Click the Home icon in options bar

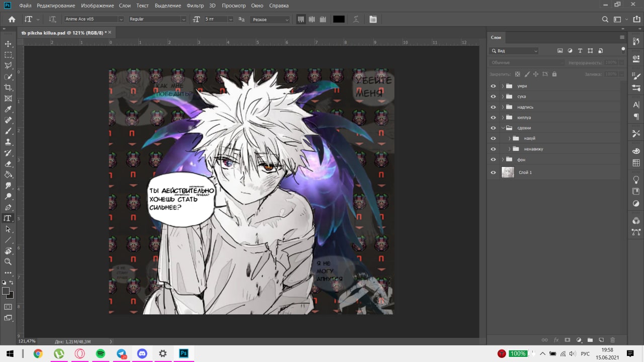click(12, 19)
